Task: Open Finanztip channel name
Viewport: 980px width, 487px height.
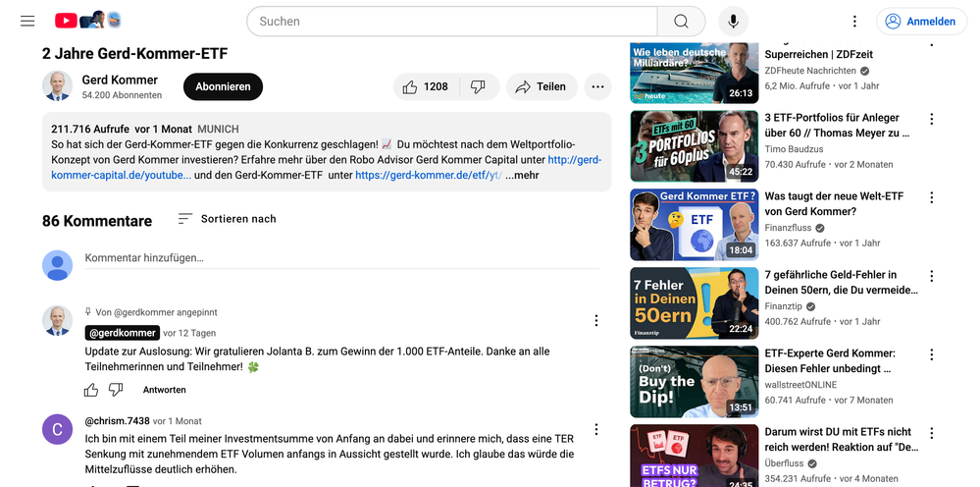Action: tap(785, 306)
